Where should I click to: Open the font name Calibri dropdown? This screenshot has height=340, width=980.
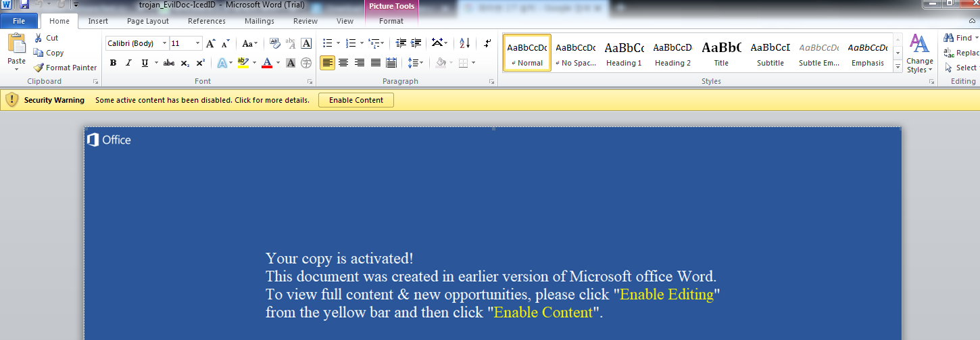point(165,43)
